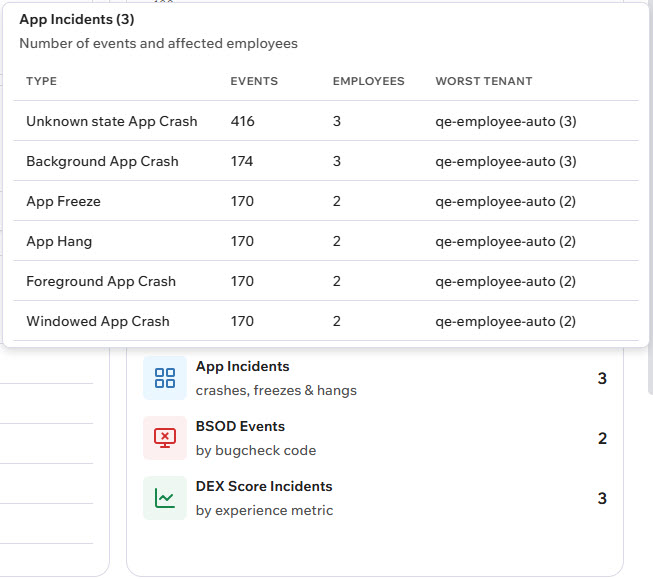Click worst tenant for Unknown state App Crash
The width and height of the screenshot is (653, 579).
(506, 121)
